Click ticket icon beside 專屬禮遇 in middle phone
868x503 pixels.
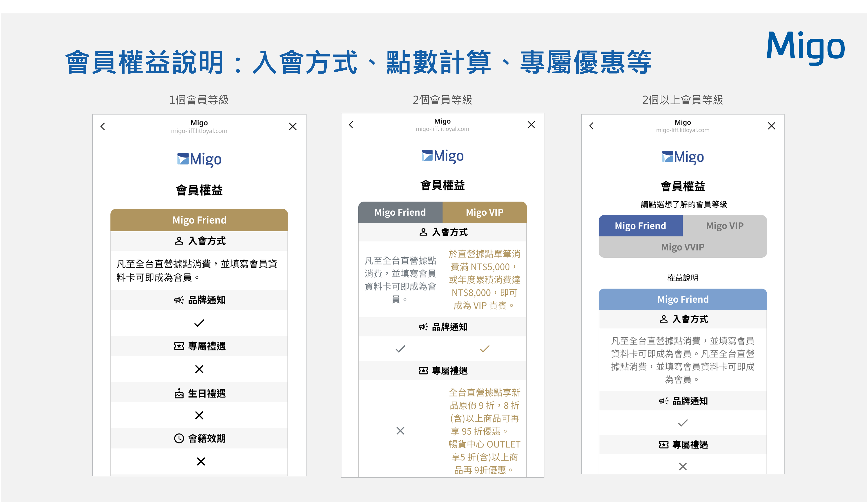tap(423, 370)
